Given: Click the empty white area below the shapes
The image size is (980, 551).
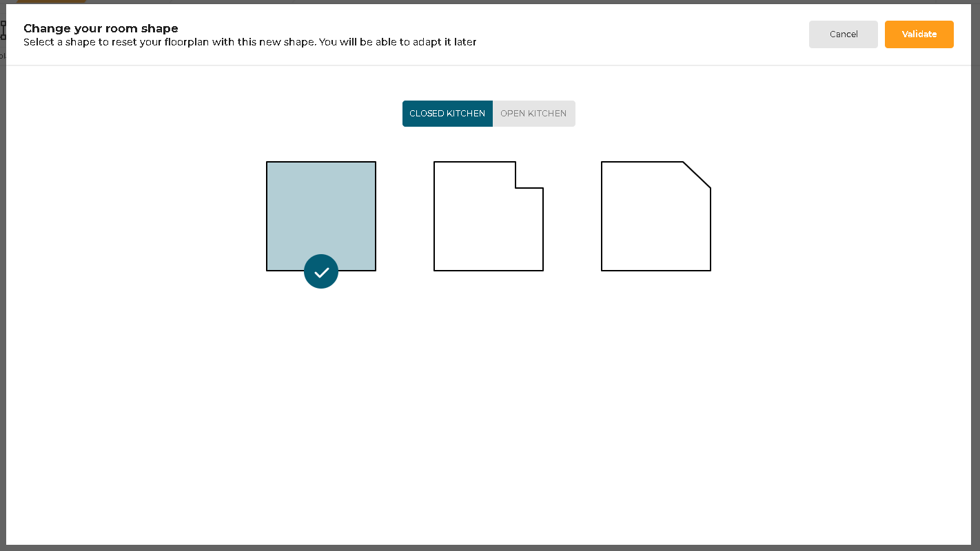Looking at the screenshot, I should [488, 413].
